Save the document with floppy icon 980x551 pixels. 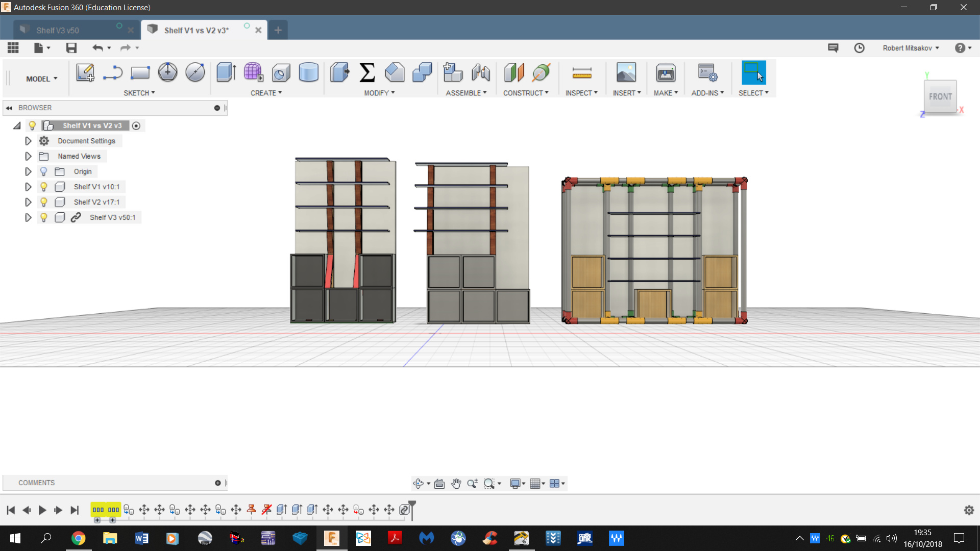tap(71, 48)
